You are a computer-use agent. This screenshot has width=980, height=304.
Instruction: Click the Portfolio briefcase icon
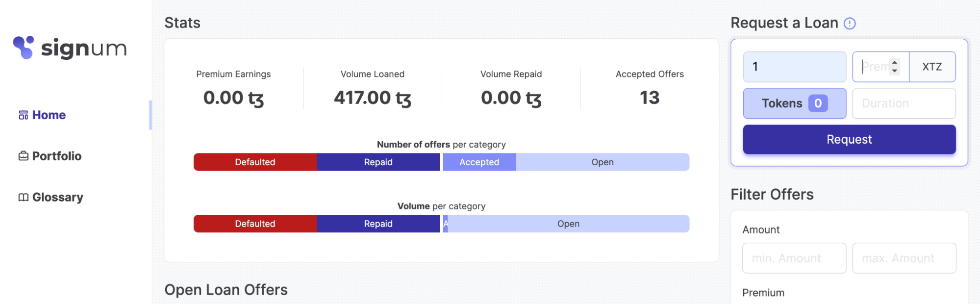click(x=23, y=156)
